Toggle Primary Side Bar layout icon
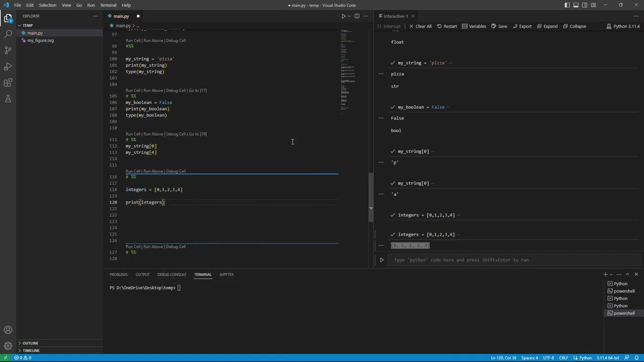644x362 pixels. point(567,5)
